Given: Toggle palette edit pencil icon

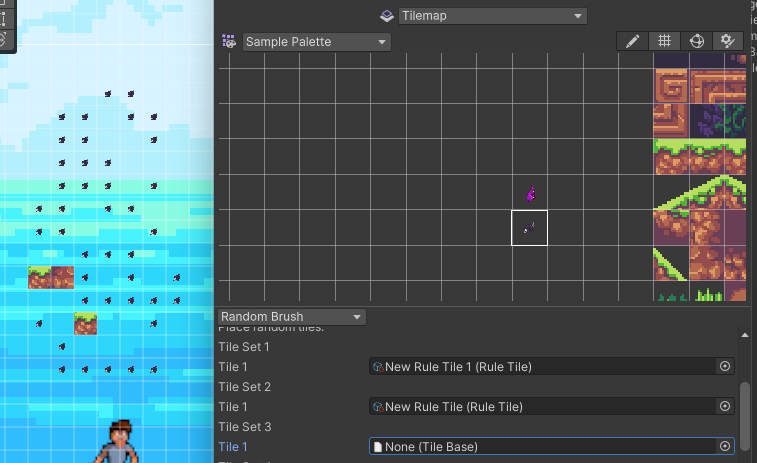Looking at the screenshot, I should pos(632,41).
